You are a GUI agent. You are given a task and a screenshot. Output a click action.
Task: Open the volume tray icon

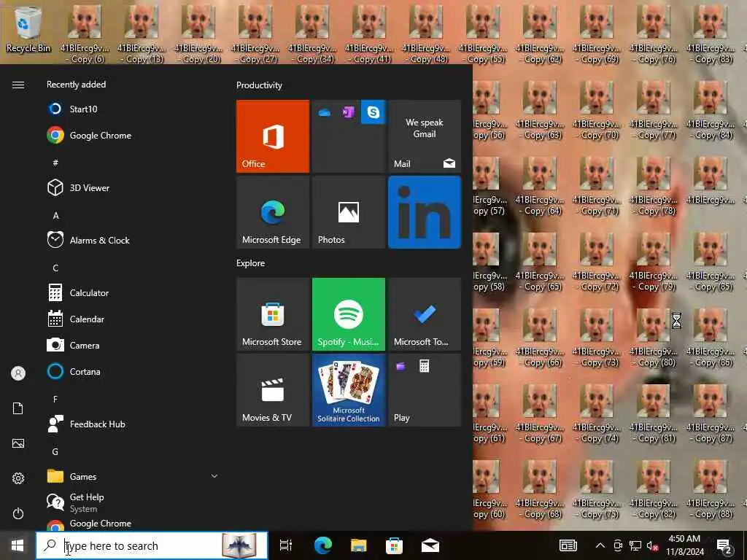coord(652,545)
